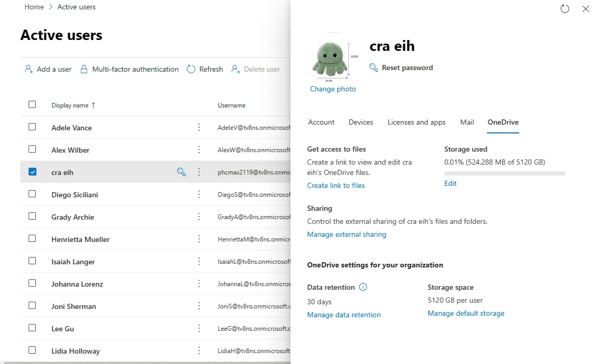
Task: Click the breadcrumb chevron after Home
Action: click(51, 7)
